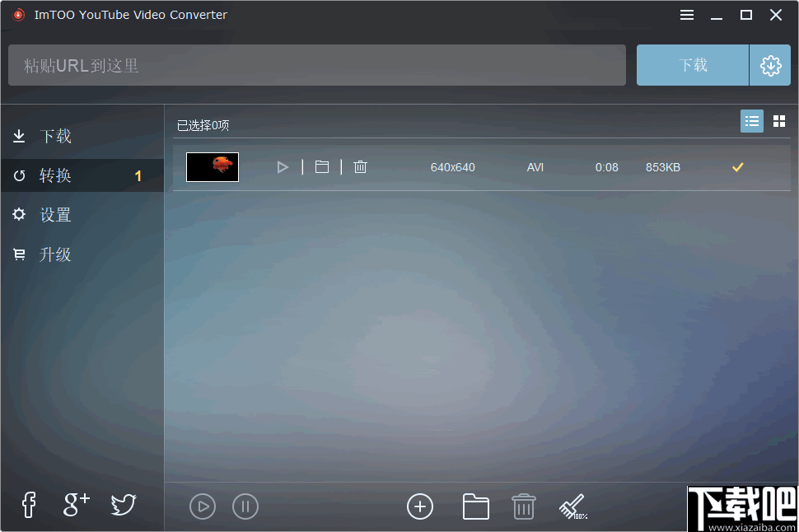Toggle the checkmark on the converted video row

(737, 166)
